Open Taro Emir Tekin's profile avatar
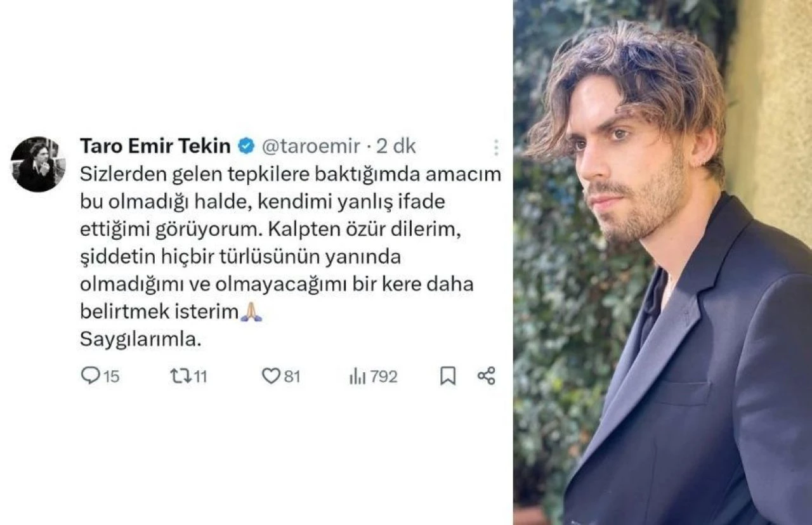This screenshot has width=812, height=525. point(38,164)
